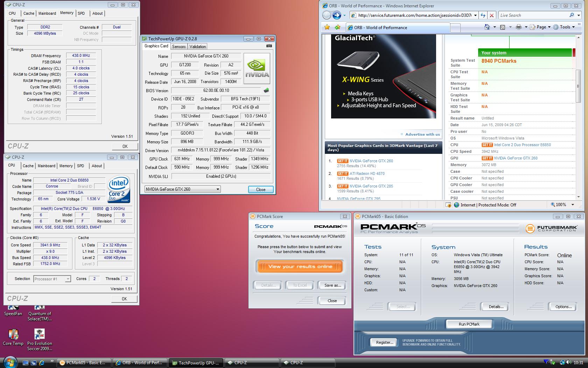The height and width of the screenshot is (368, 588).
Task: Open Cache tab in the lower CPU-Z window
Action: [x=28, y=166]
